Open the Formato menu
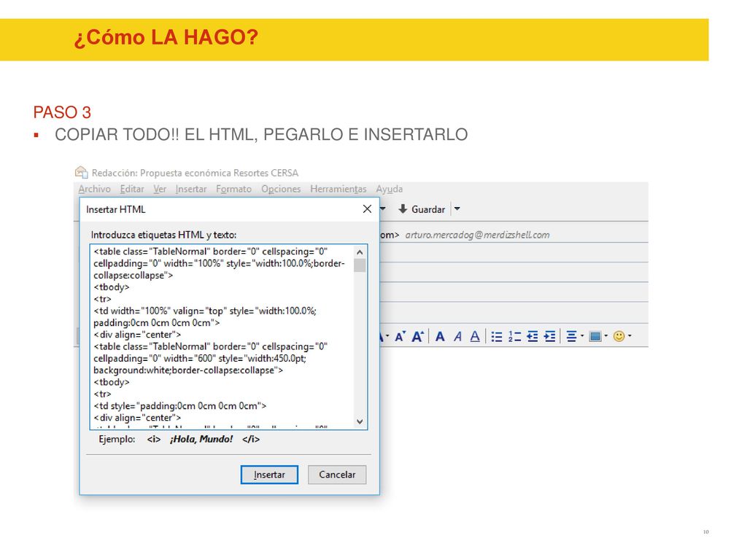 tap(233, 189)
